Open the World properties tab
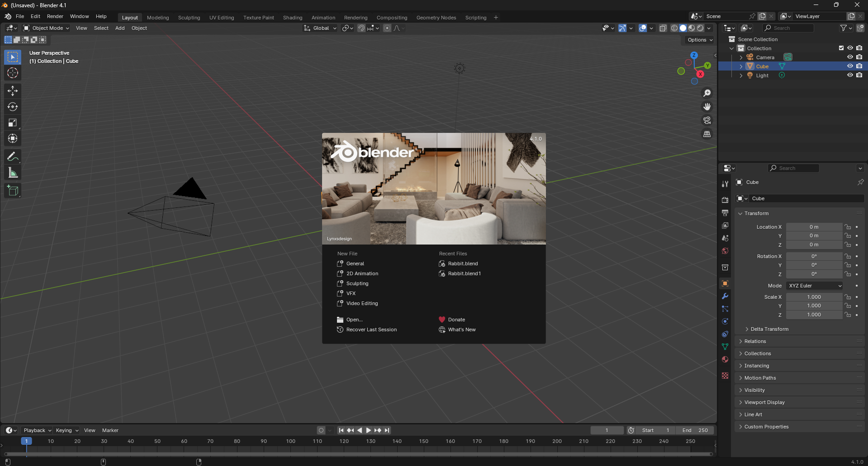This screenshot has height=466, width=868. coord(725,250)
